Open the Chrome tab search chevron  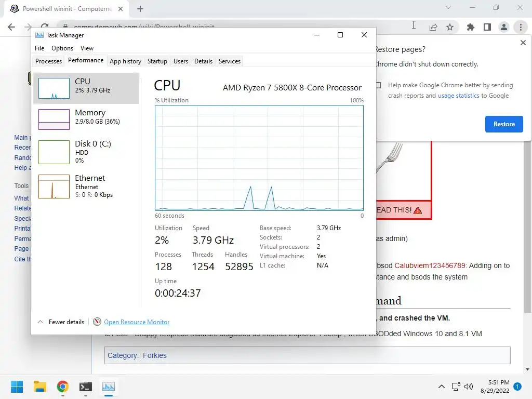pyautogui.click(x=448, y=7)
